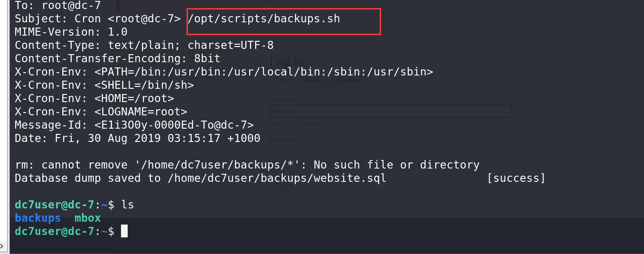The image size is (644, 254).
Task: Select the faded Log in tab
Action: click(284, 80)
